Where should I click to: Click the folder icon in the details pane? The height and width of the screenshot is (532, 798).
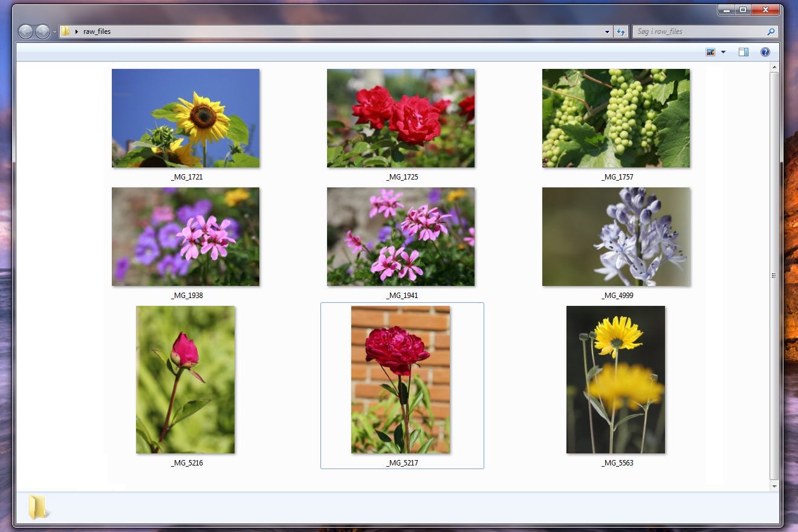tap(38, 507)
